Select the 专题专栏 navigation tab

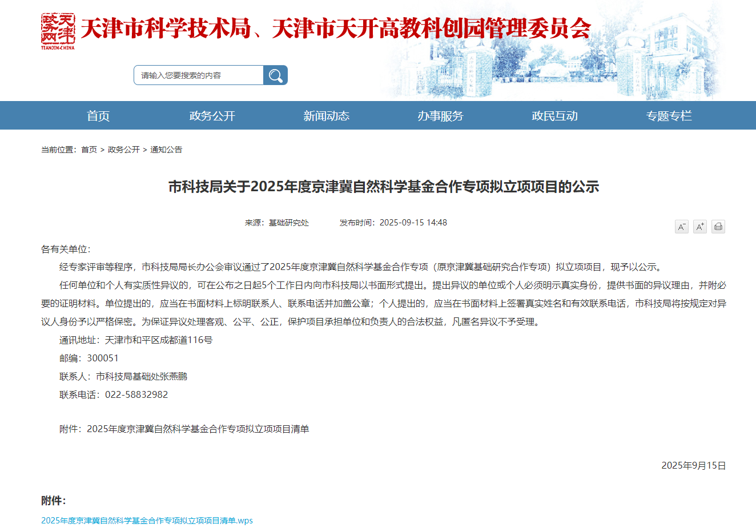(669, 116)
